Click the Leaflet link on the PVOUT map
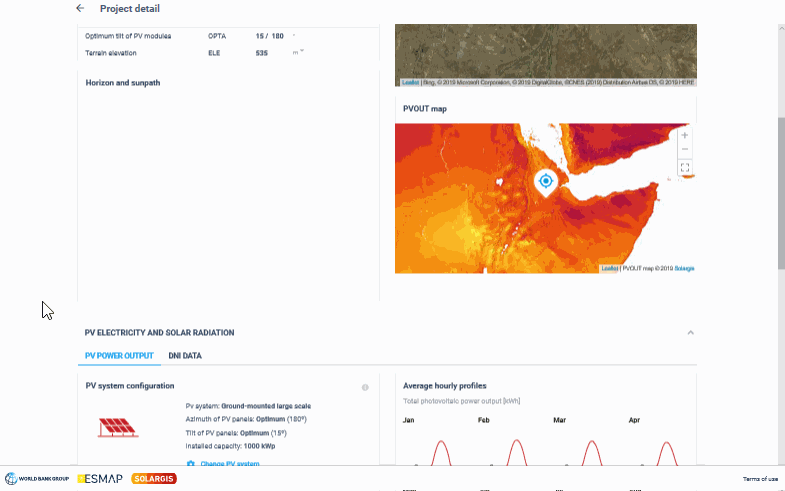Viewport: 785px width, 491px height. tap(609, 268)
